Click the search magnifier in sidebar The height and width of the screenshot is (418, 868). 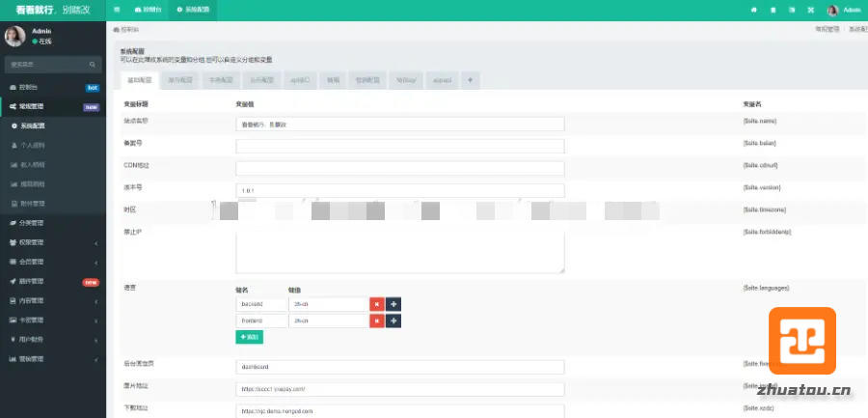tap(94, 65)
